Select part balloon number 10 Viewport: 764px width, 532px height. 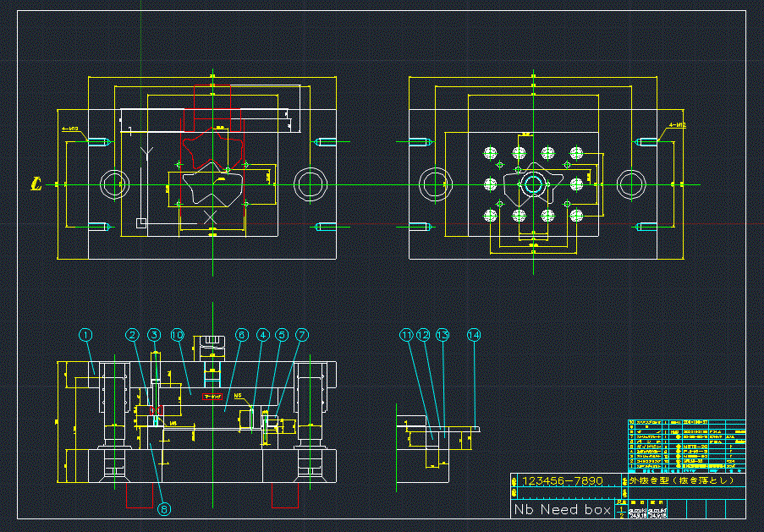[x=178, y=335]
